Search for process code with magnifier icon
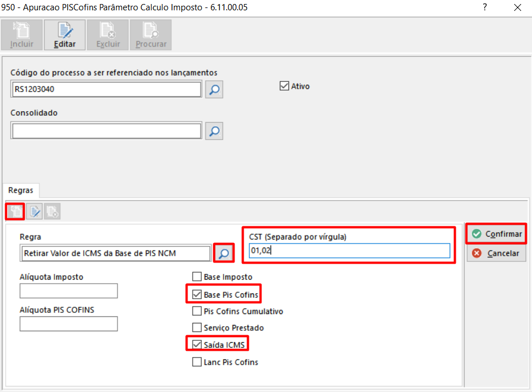Screen dimensions: 532x392 coord(214,89)
